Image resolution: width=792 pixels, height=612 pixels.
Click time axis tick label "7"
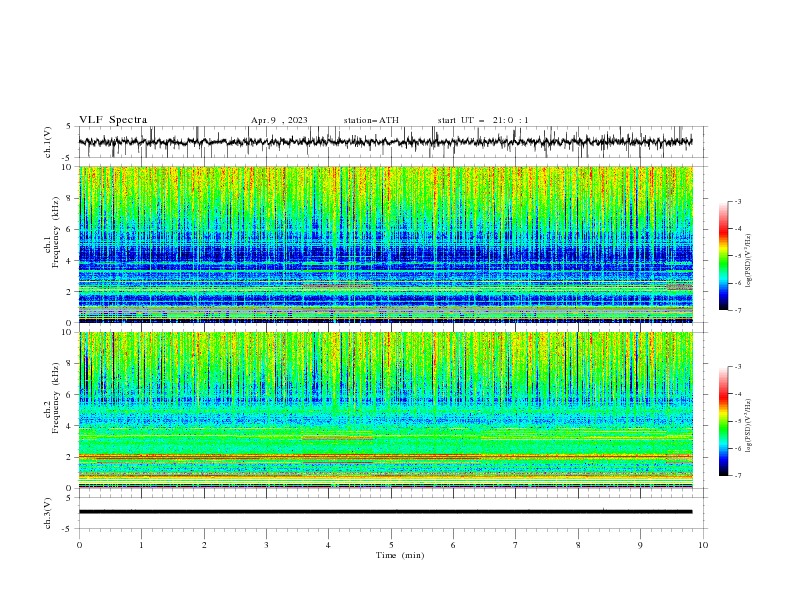[x=516, y=545]
